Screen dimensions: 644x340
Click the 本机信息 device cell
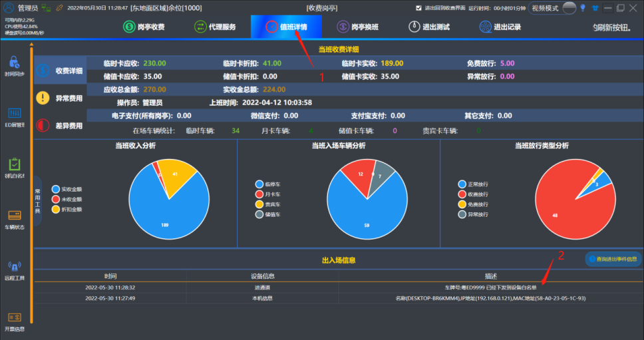click(262, 298)
